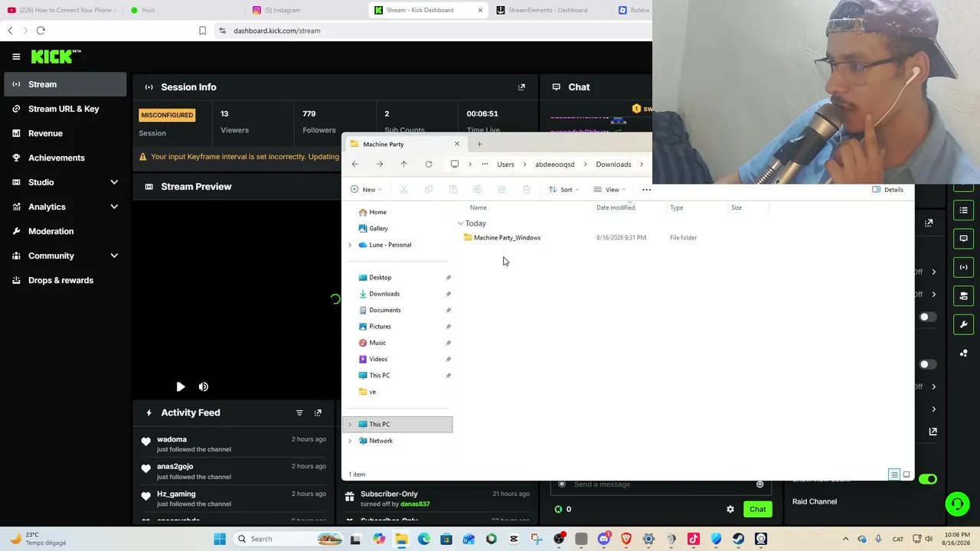
Task: Open Activity Feed filter options
Action: [x=299, y=412]
